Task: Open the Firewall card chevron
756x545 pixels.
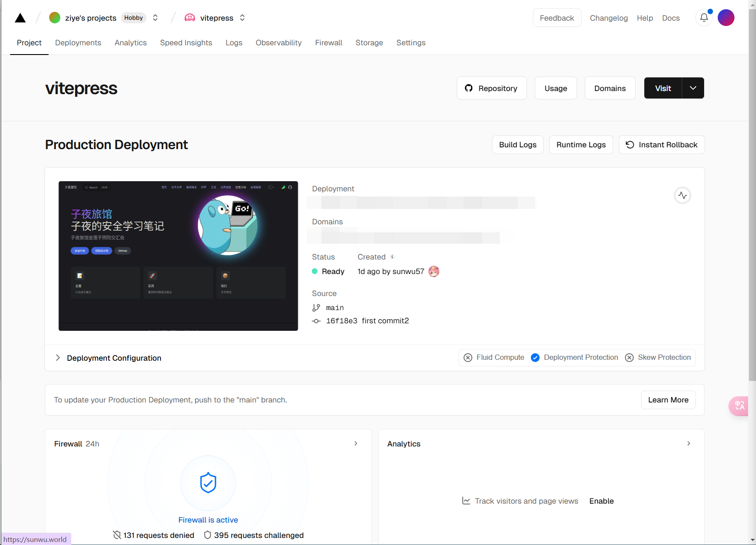Action: (356, 443)
